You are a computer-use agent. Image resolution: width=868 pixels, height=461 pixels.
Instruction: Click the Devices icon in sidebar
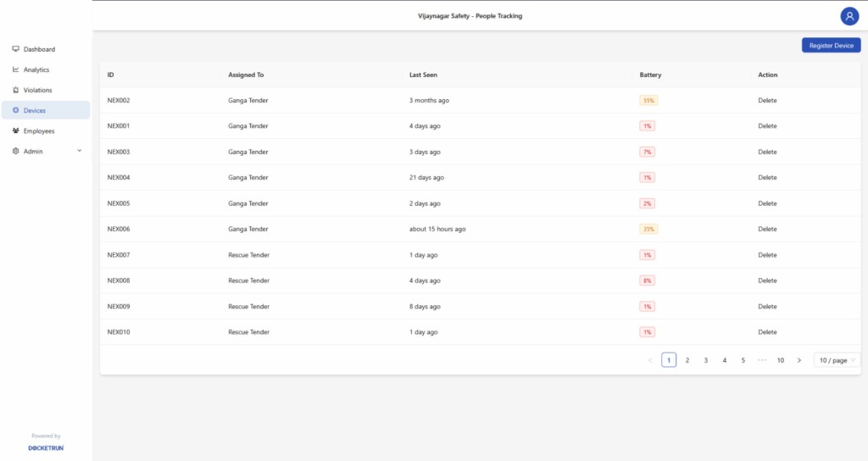[16, 110]
